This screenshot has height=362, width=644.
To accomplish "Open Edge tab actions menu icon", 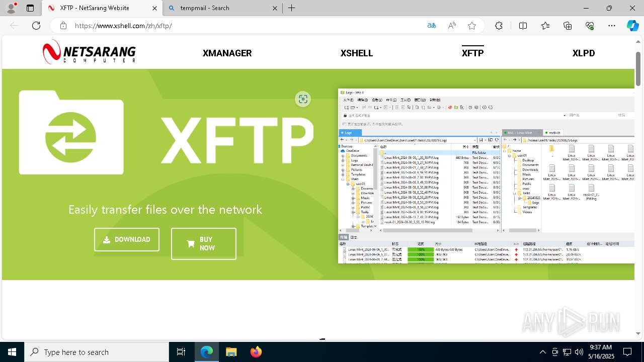I will pos(30,8).
